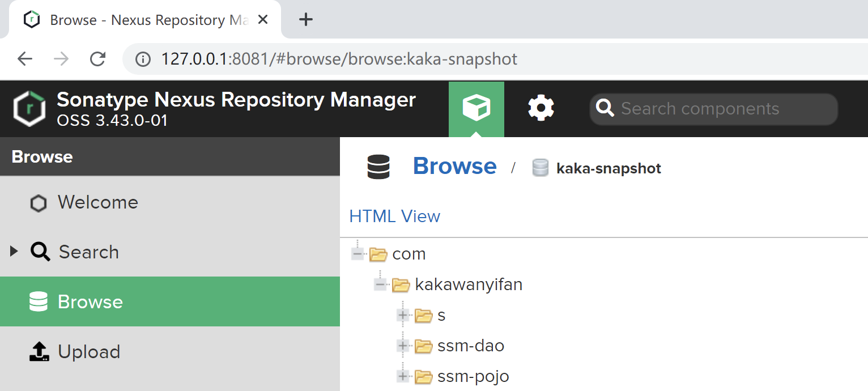Collapse the kakawanyifan folder node
This screenshot has height=391, width=868.
point(380,284)
